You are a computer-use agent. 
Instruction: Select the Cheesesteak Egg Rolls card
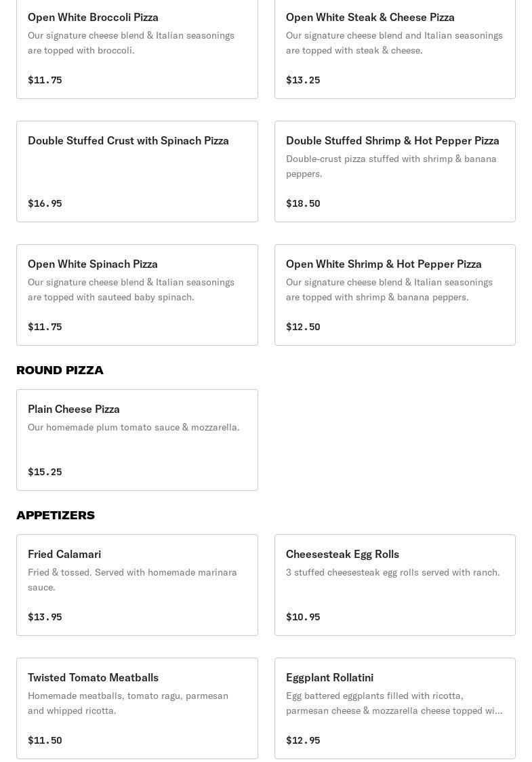coord(394,584)
